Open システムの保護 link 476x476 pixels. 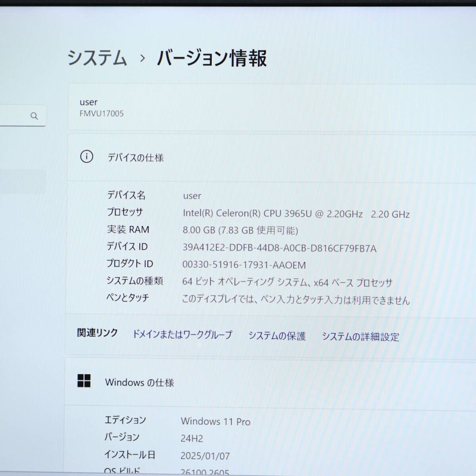(277, 336)
